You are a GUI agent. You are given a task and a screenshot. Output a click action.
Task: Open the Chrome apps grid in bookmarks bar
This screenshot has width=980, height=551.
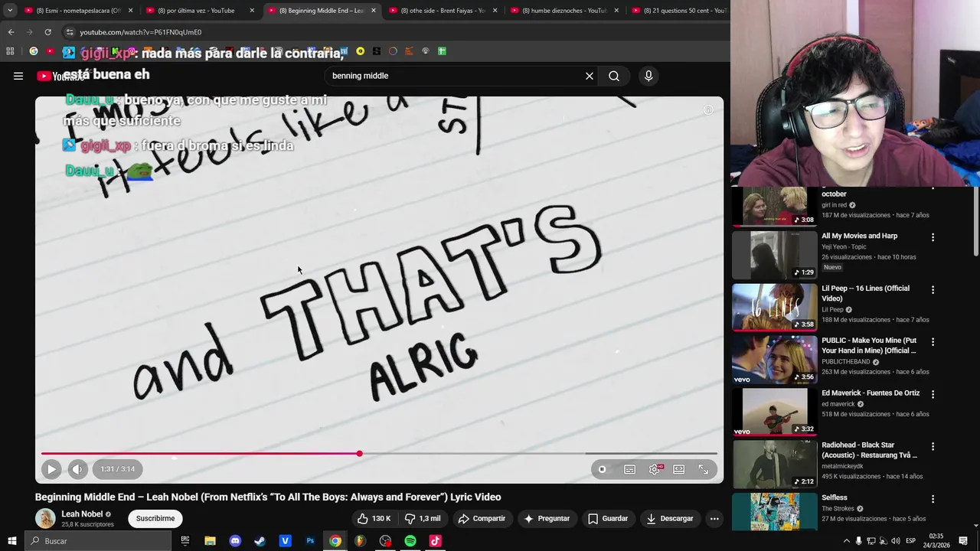(x=10, y=51)
